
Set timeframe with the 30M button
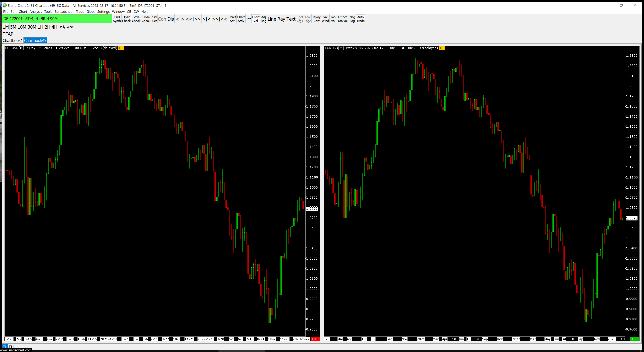[x=32, y=27]
